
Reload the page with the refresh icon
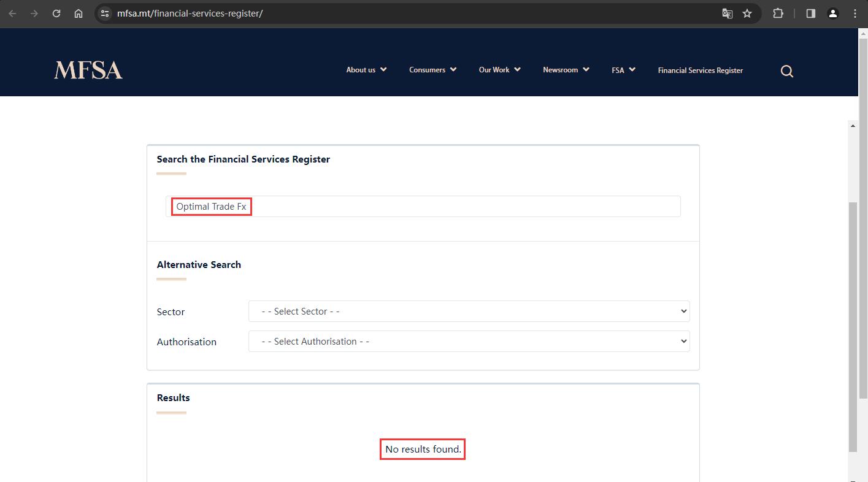pos(56,13)
